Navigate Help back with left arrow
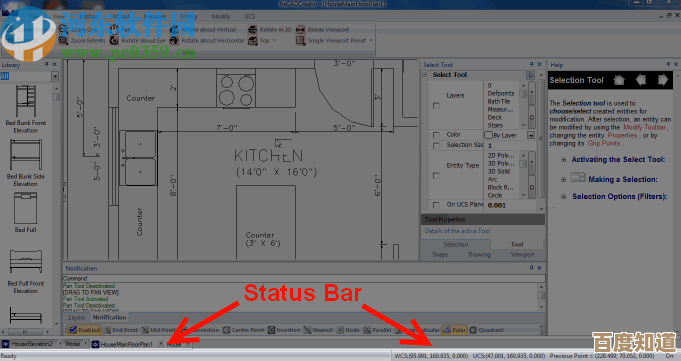 [x=641, y=80]
